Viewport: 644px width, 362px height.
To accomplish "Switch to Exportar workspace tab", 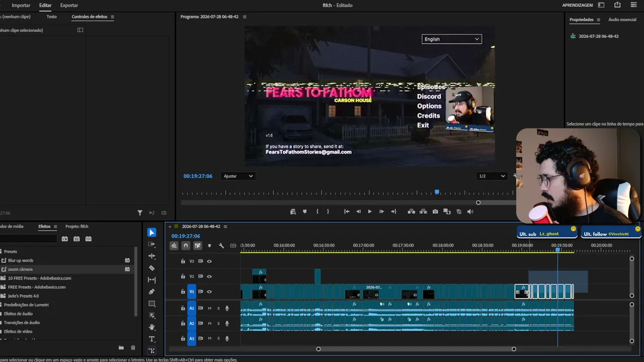I will (x=69, y=5).
